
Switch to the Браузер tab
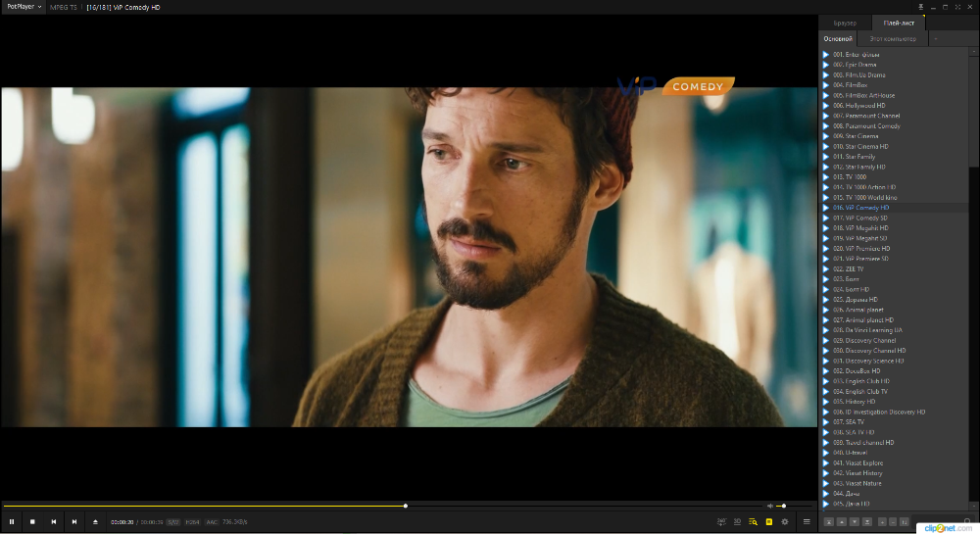[845, 24]
